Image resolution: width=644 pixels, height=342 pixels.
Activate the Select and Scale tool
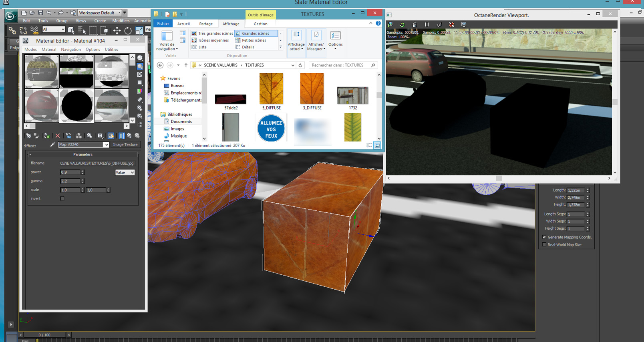pyautogui.click(x=139, y=30)
